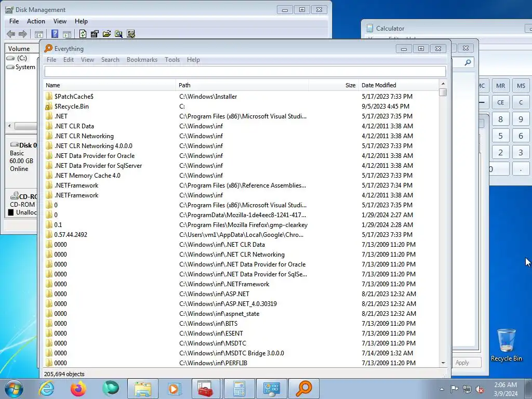Click the Open folder icon in Disk Management toolbar
This screenshot has width=532, height=399.
[x=107, y=34]
